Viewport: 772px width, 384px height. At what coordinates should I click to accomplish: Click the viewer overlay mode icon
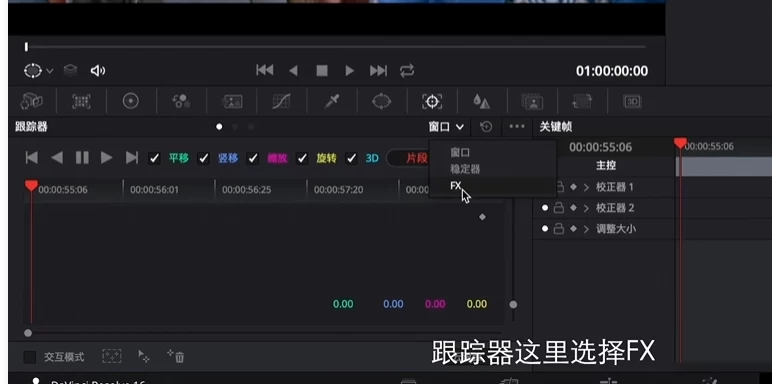click(x=33, y=71)
